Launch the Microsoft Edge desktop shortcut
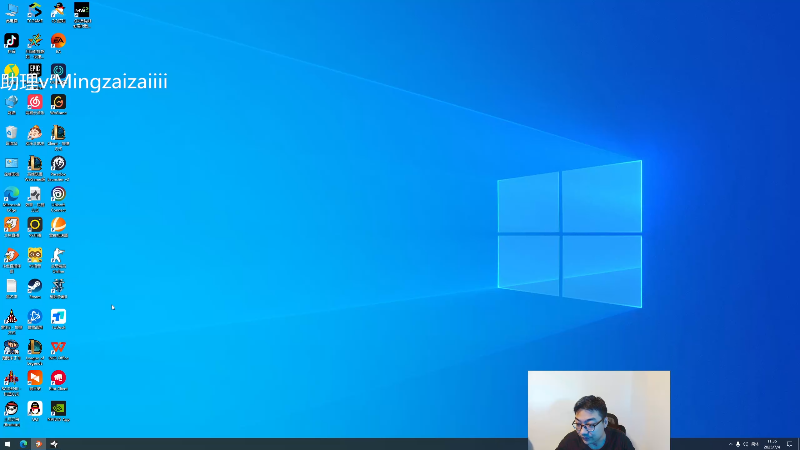 coord(11,199)
